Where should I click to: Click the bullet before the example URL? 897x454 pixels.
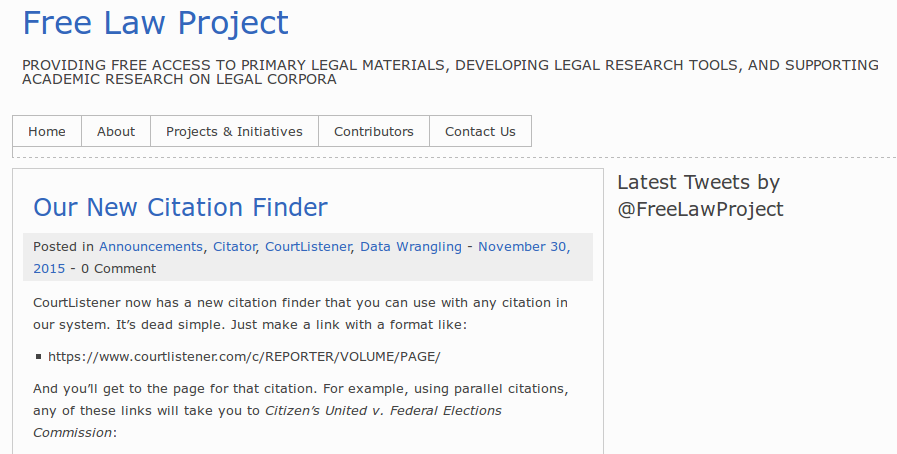click(x=38, y=356)
